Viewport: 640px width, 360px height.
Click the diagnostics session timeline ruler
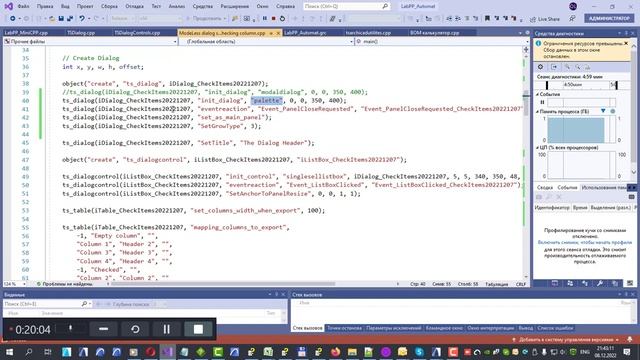coord(582,85)
